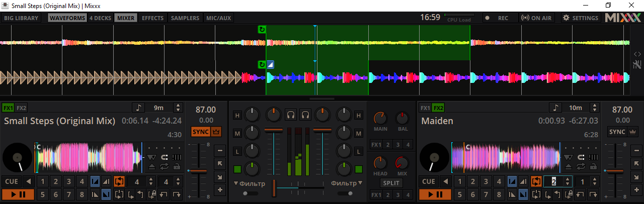644x204 pixels.
Task: Jump beats backward on Maiden deck
Action: [x=580, y=194]
